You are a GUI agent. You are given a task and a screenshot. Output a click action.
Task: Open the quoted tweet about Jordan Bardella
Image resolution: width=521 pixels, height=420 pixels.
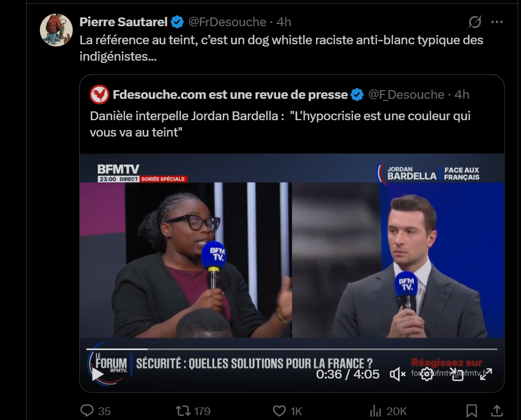280,124
